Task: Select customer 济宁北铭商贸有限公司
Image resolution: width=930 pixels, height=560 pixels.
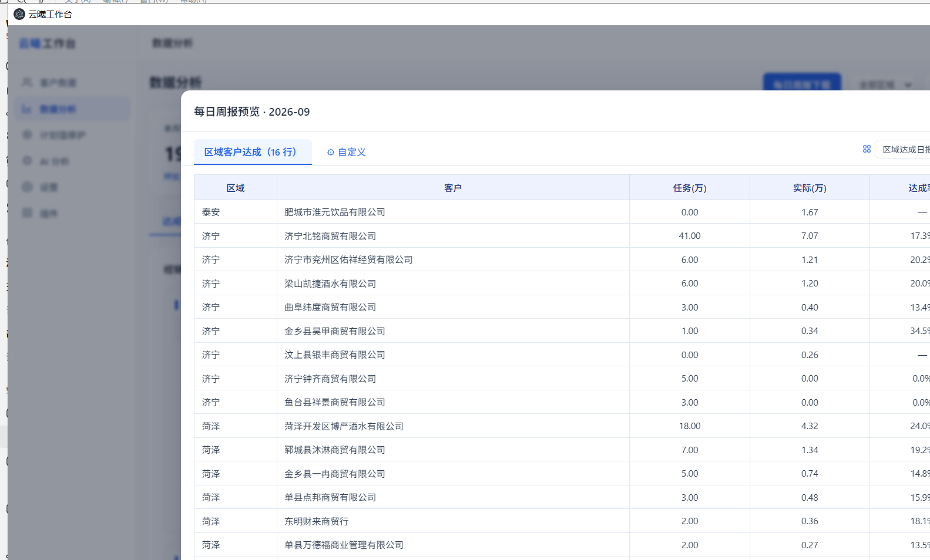Action: pyautogui.click(x=330, y=236)
